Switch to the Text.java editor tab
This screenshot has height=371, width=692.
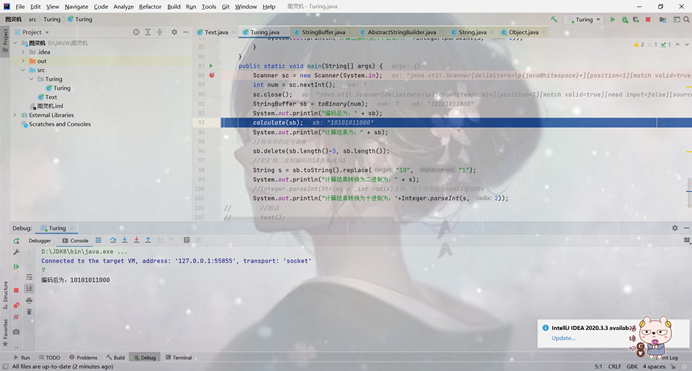point(216,32)
